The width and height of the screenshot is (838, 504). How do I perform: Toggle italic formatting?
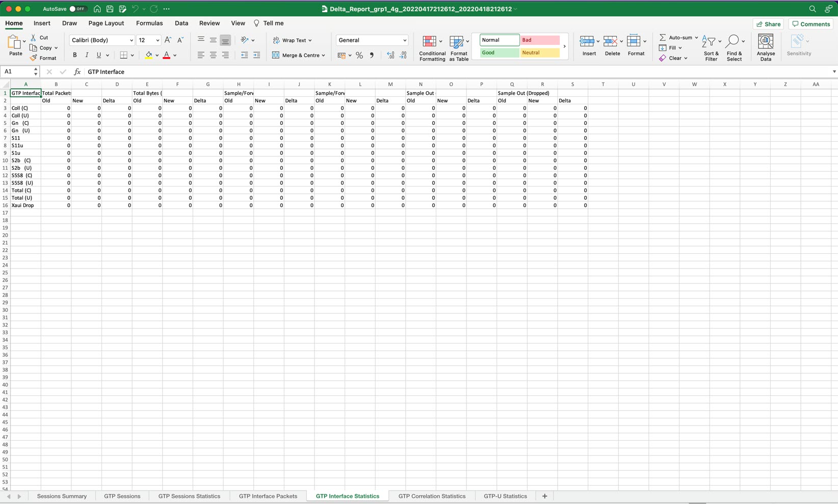(87, 55)
